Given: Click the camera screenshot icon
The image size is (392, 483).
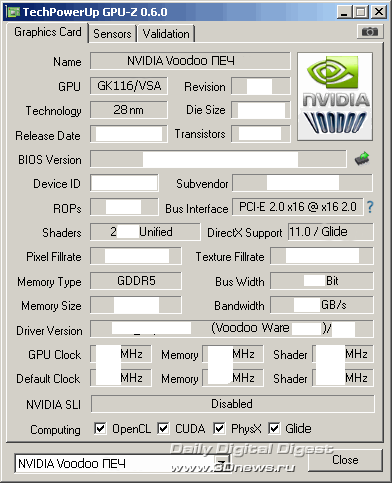Looking at the screenshot, I should 370,32.
